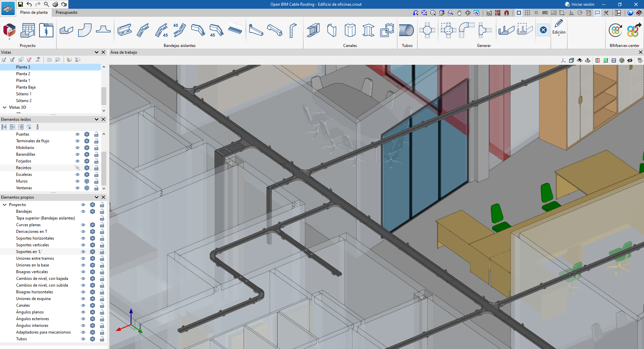Viewport: 644px width, 349px height.
Task: Click the blue X icon in Generar group
Action: click(543, 30)
